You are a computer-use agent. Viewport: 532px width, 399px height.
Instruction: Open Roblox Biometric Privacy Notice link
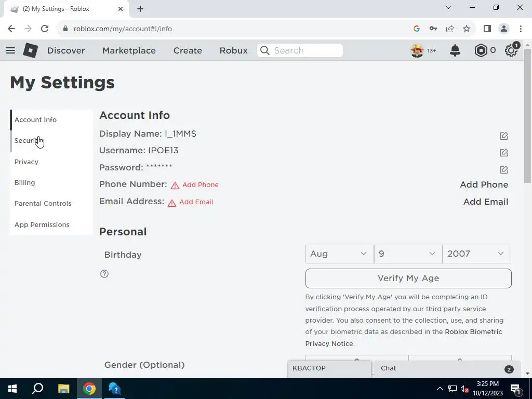pos(403,338)
